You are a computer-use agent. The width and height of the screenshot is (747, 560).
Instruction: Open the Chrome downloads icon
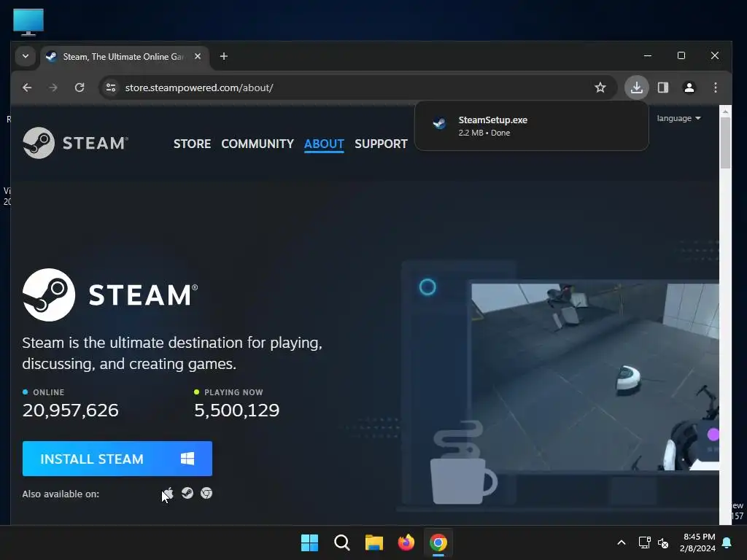(636, 87)
